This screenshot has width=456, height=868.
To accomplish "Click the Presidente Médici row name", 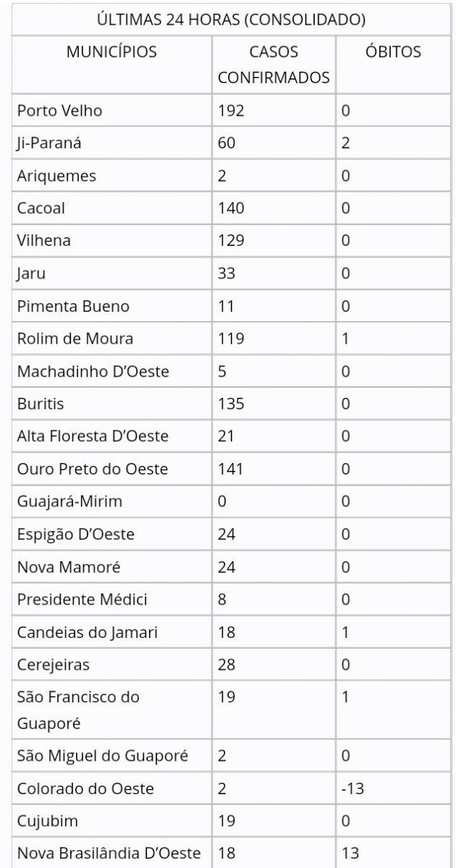I will (x=83, y=599).
